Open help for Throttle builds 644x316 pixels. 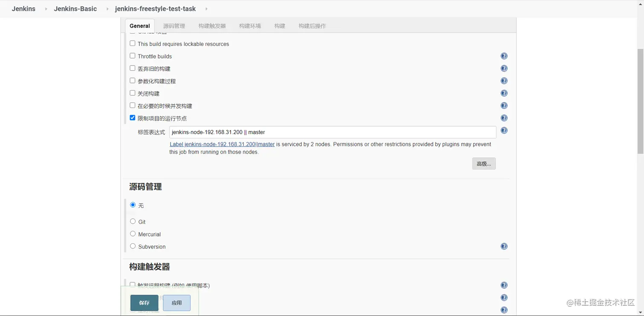click(504, 56)
